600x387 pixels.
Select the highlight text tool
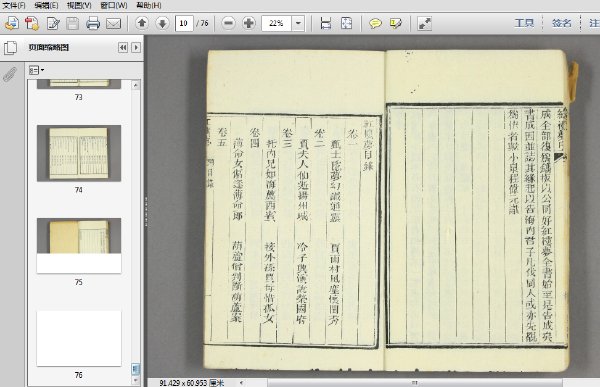point(396,23)
